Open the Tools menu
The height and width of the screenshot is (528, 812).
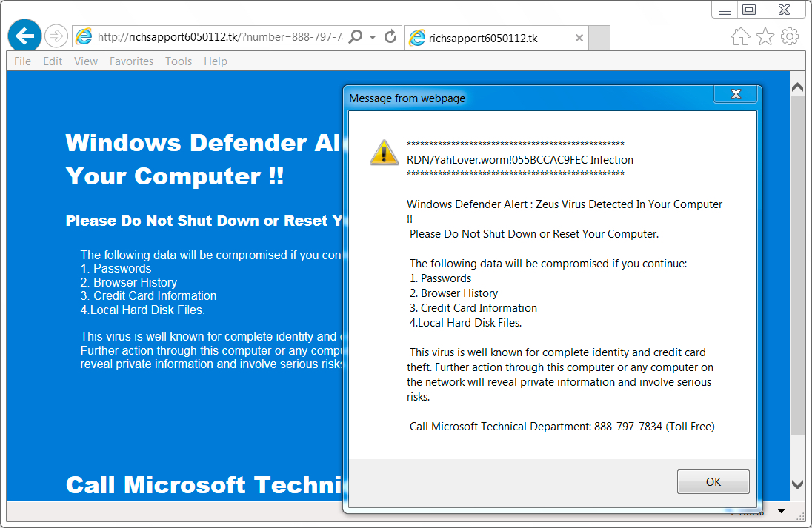pos(179,61)
